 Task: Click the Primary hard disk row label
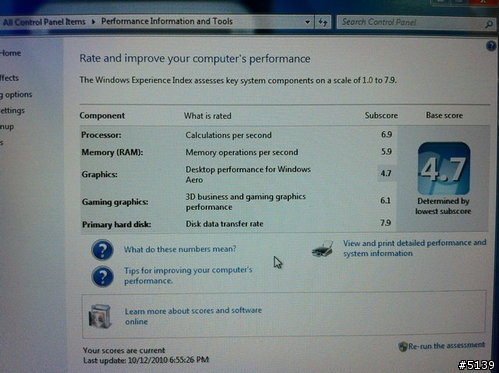tap(116, 225)
